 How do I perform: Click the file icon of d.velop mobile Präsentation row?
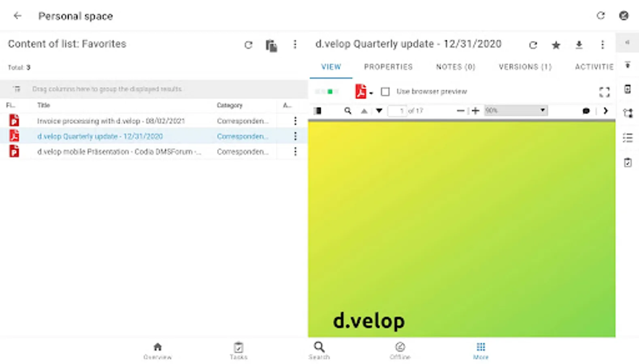point(14,151)
